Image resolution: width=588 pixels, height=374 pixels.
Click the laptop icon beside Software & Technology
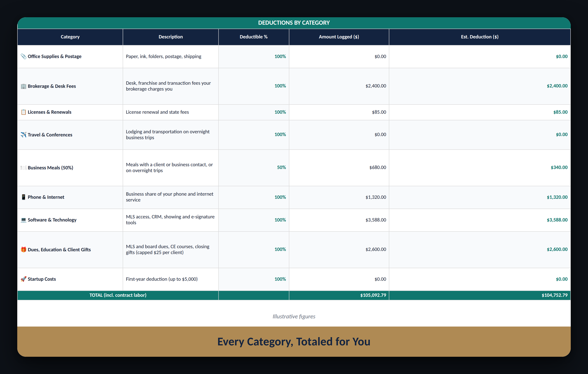[x=23, y=220]
